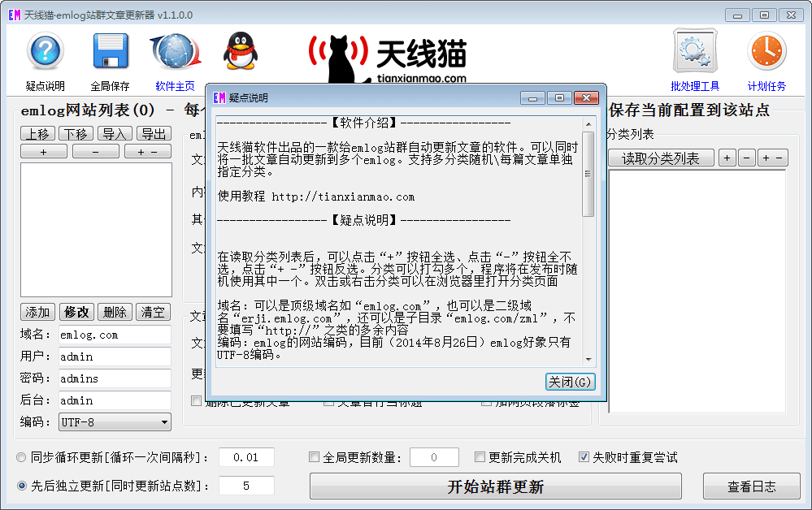Viewport: 812px width, 510px height.
Task: Select all sites with the + button
Action: [44, 152]
